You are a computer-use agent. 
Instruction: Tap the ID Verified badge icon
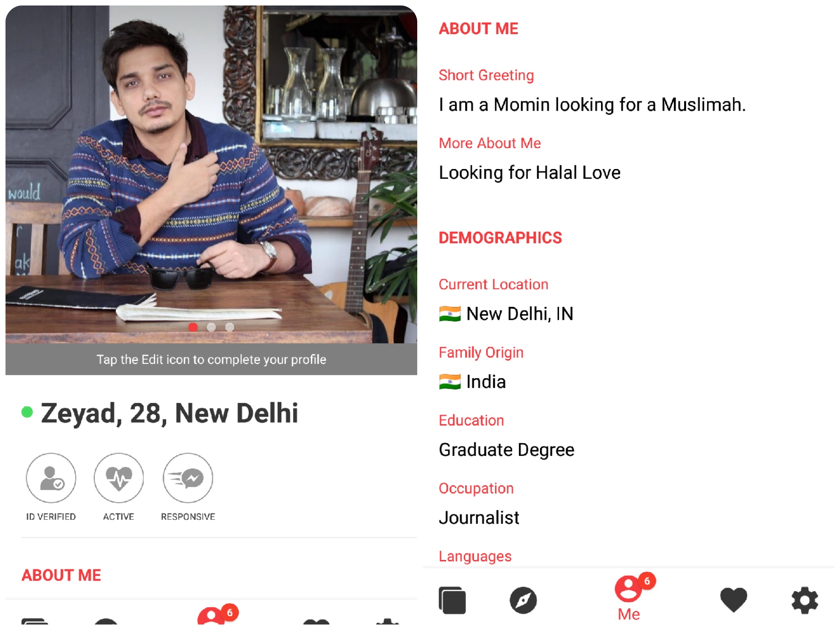[51, 478]
